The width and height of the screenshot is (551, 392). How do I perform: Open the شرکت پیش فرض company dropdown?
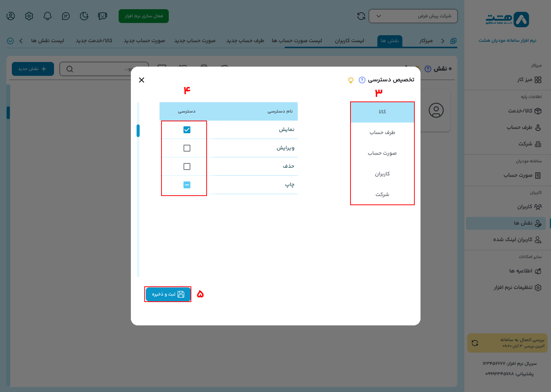[x=413, y=16]
